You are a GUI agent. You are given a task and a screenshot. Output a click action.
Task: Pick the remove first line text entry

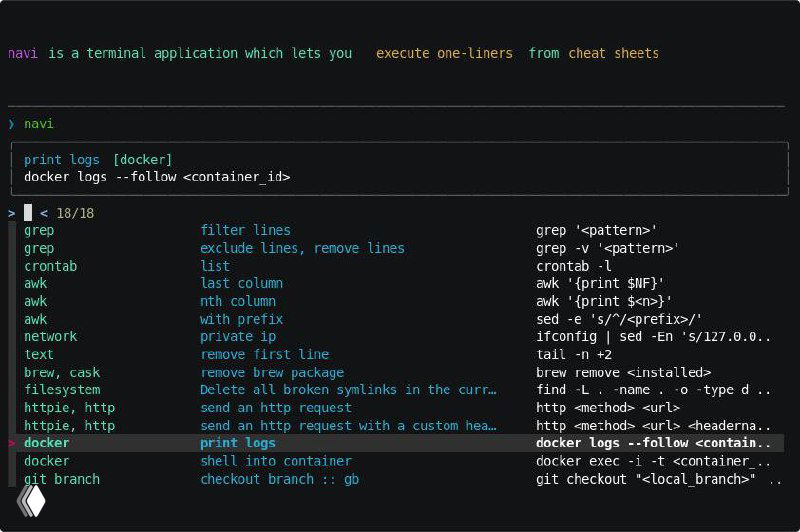(264, 354)
